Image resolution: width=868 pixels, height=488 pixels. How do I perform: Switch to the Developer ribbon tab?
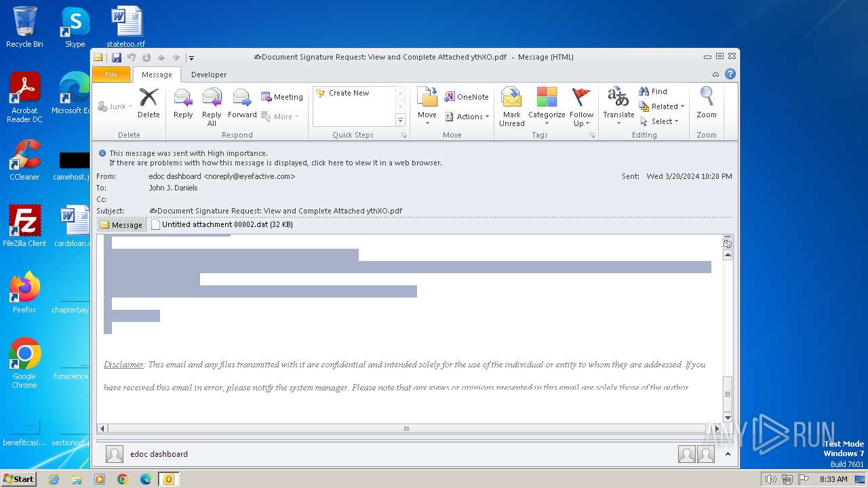(209, 75)
